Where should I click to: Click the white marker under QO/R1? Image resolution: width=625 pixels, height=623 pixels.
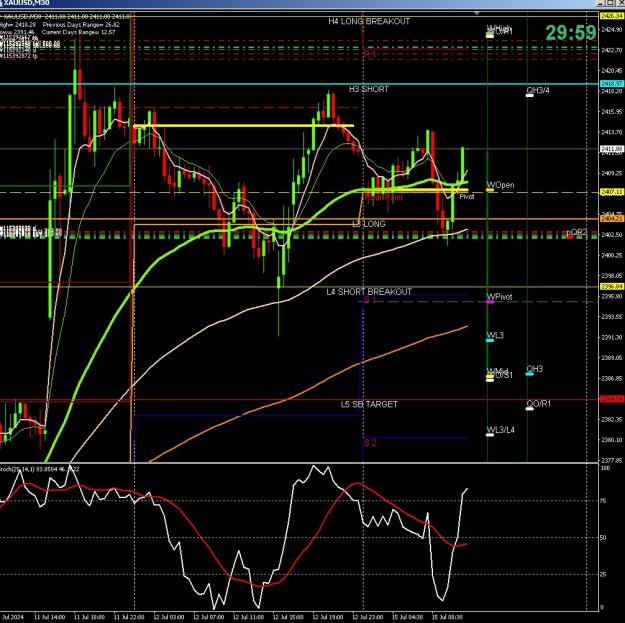click(530, 409)
